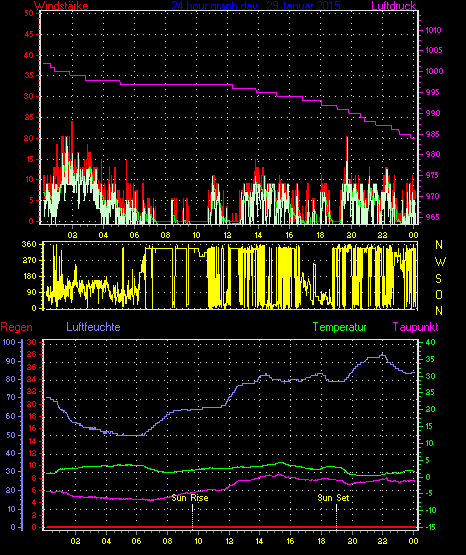Click the Sun Set marker
Image resolution: width=466 pixels, height=555 pixels.
(x=333, y=498)
